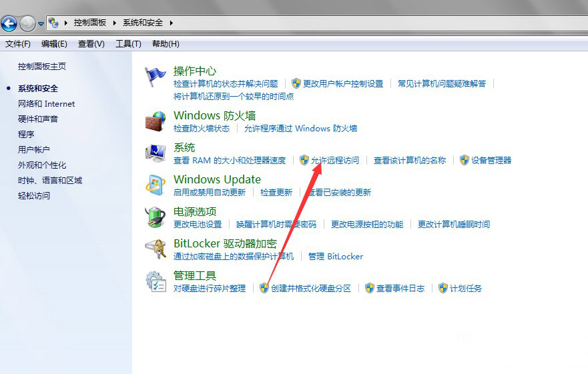Click the Back navigation arrow button
The image size is (588, 374).
pyautogui.click(x=9, y=23)
